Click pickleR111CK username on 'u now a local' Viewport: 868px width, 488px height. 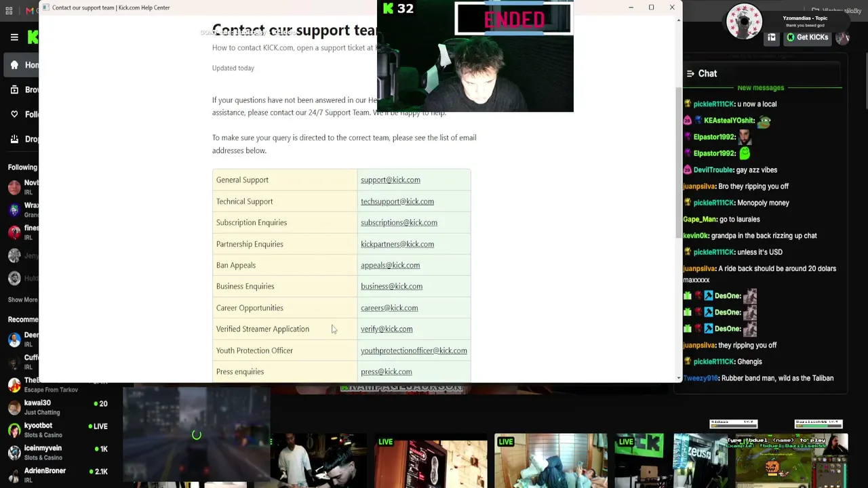tap(713, 104)
